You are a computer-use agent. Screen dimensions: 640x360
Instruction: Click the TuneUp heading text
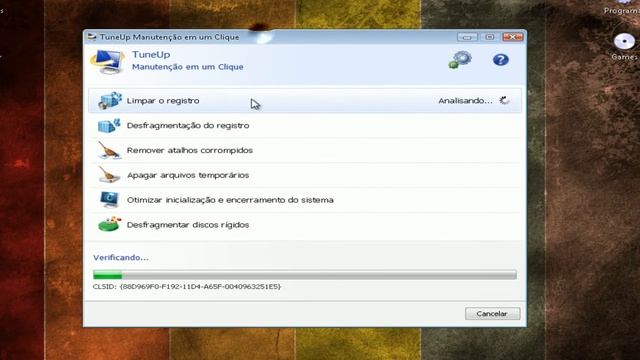151,54
